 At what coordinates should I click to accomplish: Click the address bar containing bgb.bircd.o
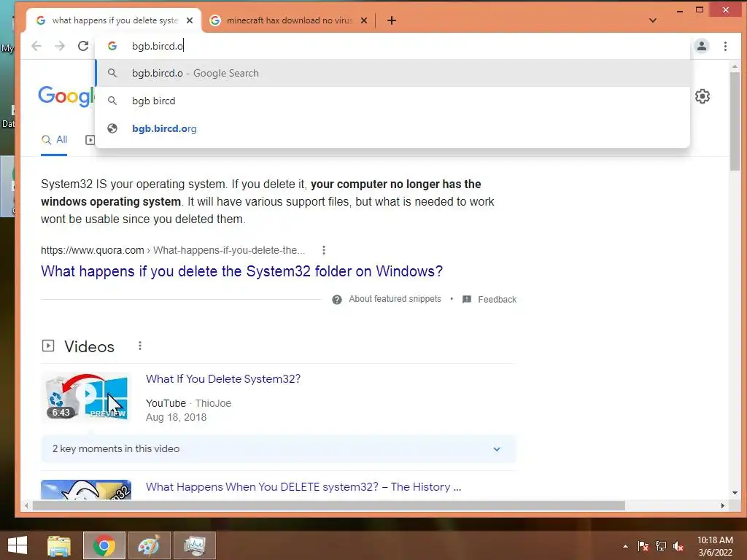392,46
